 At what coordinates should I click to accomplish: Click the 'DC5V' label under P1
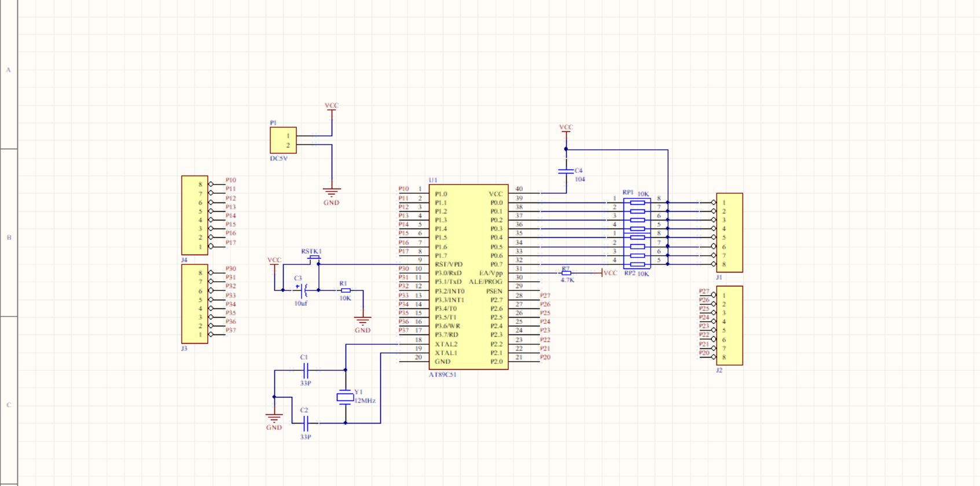point(278,159)
